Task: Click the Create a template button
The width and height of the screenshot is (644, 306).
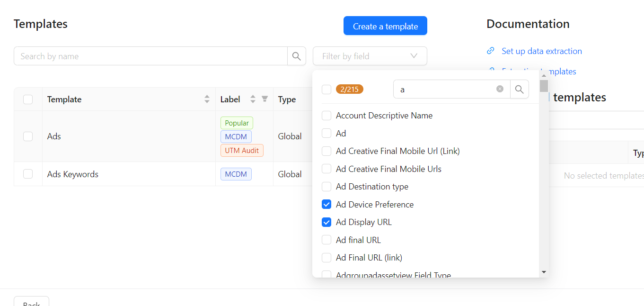Action: click(x=385, y=26)
